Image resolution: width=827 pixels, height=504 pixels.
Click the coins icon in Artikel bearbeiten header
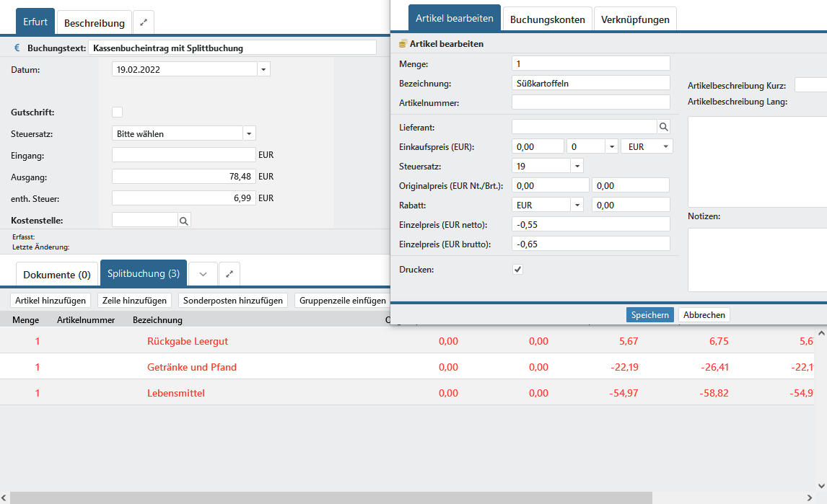403,44
